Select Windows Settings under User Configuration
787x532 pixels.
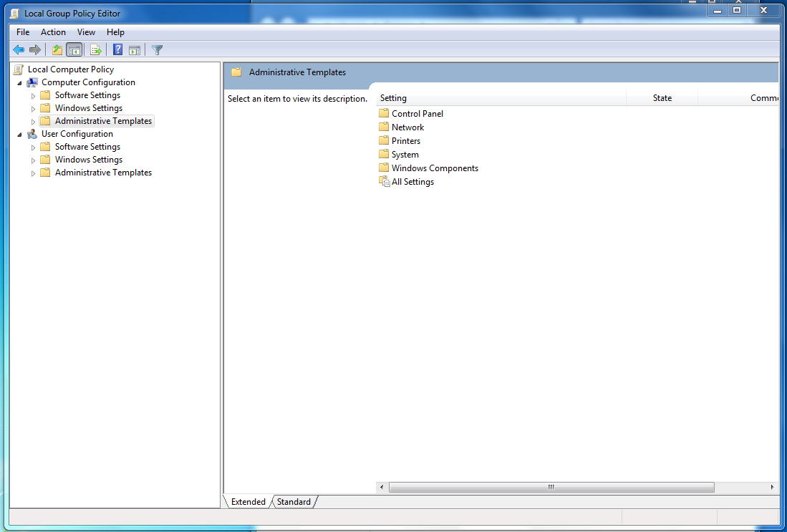click(x=89, y=160)
